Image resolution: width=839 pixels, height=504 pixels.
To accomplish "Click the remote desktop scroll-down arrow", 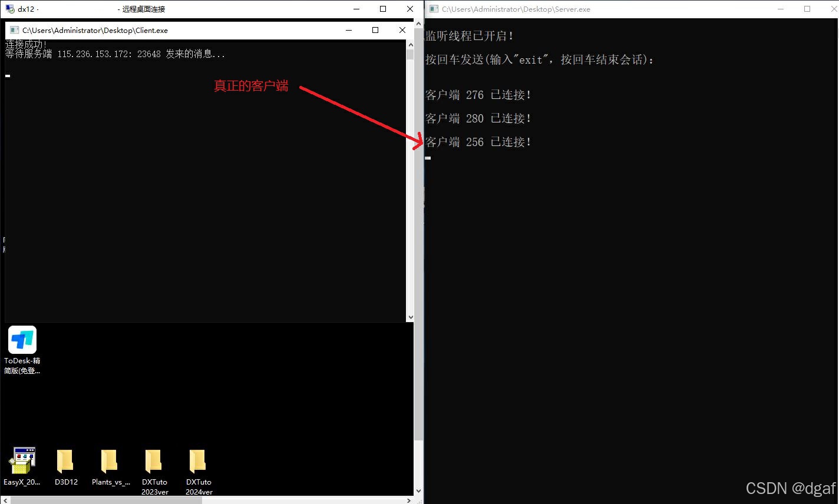I will coord(418,490).
